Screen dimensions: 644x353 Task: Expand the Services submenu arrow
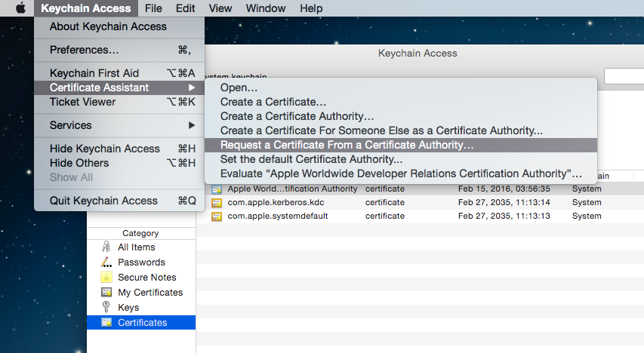(192, 125)
